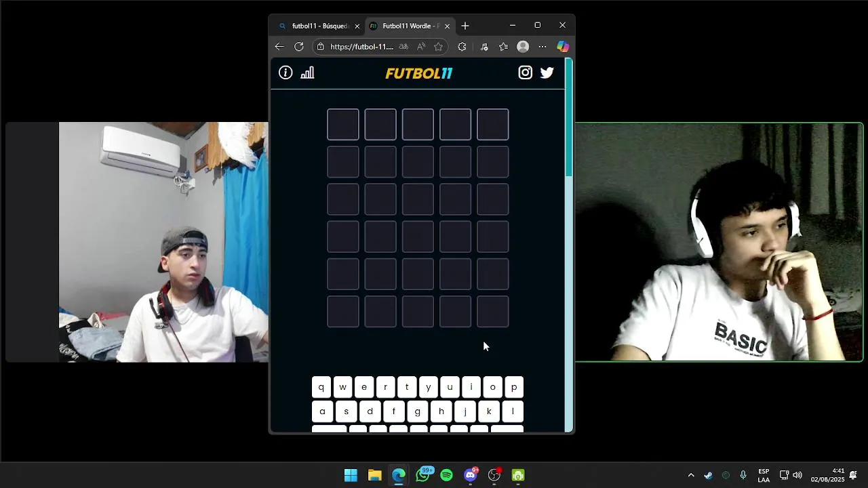The height and width of the screenshot is (488, 868).
Task: Open Discord from the taskbar
Action: tap(471, 475)
